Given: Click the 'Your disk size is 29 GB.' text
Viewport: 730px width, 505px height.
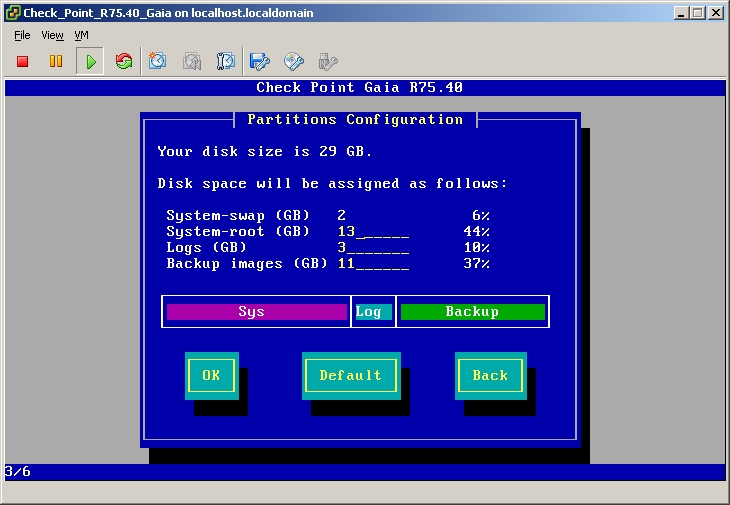Looking at the screenshot, I should pos(265,151).
